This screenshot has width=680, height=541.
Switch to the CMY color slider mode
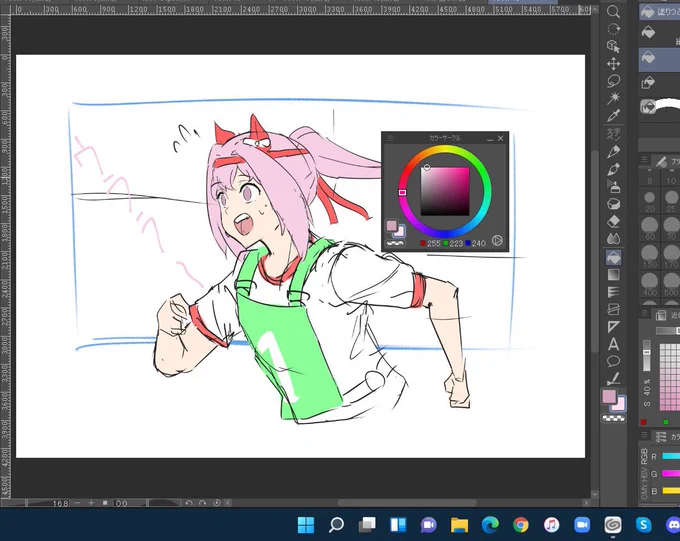[644, 492]
